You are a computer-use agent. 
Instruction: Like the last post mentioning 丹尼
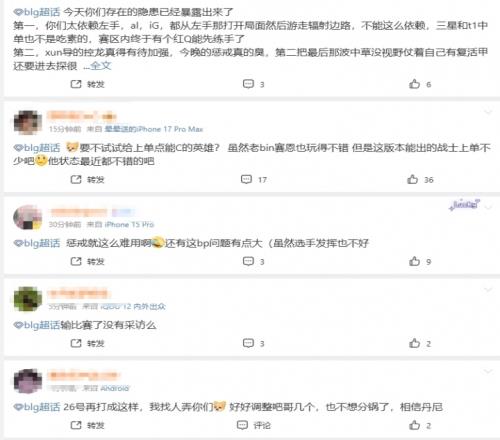coord(420,425)
